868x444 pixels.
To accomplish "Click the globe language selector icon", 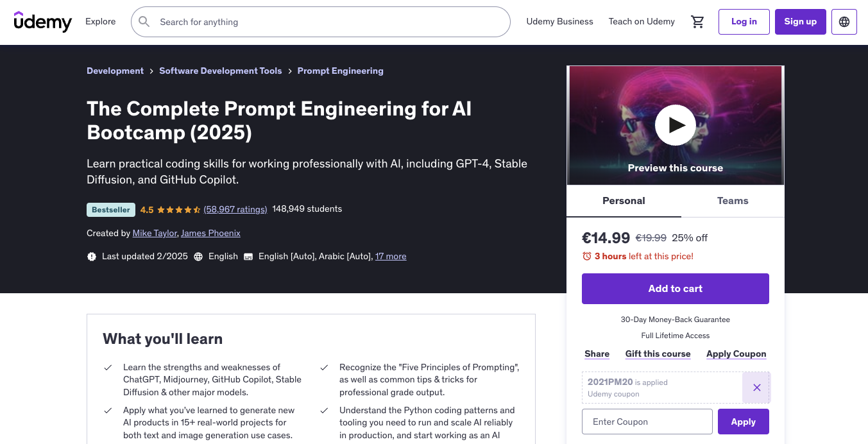I will coord(844,21).
